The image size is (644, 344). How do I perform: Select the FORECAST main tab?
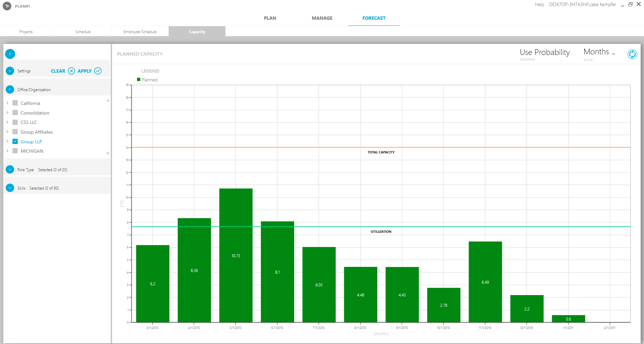coord(374,18)
